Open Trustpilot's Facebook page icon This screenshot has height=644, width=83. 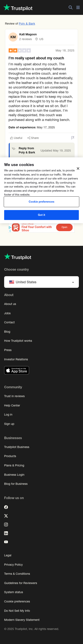click(x=6, y=507)
